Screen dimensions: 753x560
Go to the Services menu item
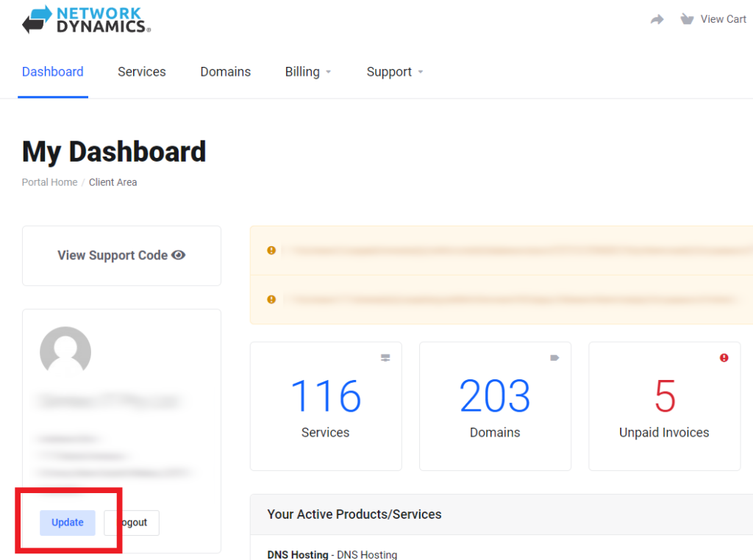point(142,72)
